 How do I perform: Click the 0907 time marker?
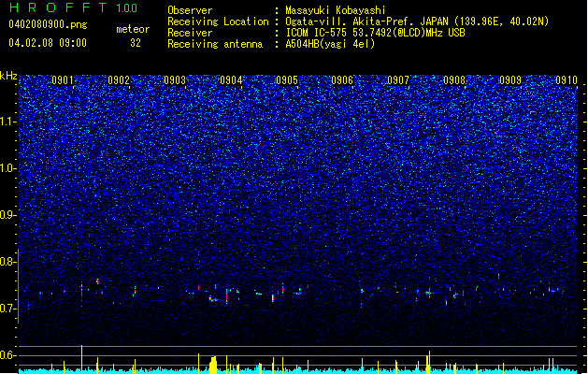[398, 80]
